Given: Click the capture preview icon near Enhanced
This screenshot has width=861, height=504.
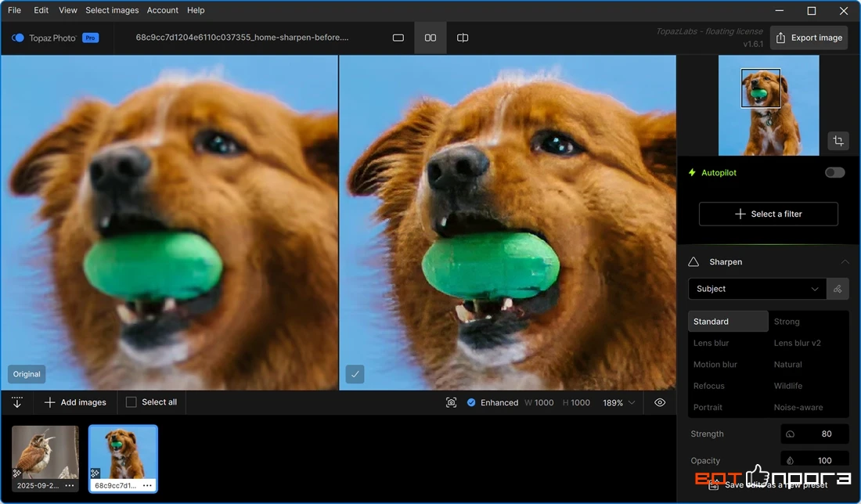Looking at the screenshot, I should (x=451, y=402).
